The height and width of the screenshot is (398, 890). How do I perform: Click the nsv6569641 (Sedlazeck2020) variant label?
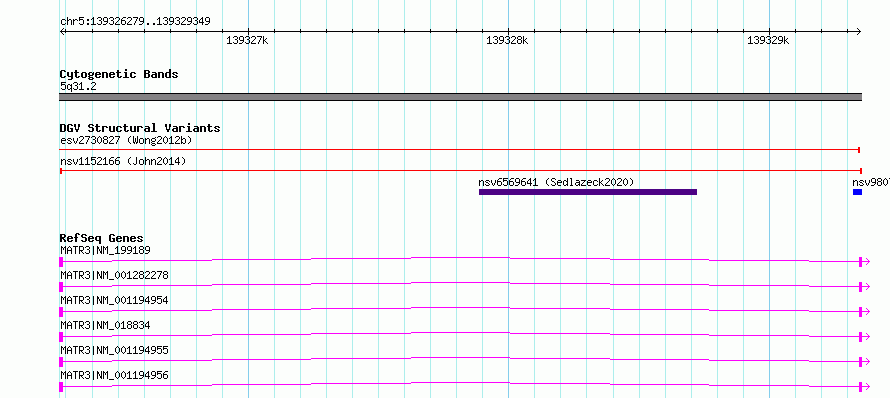coord(556,182)
